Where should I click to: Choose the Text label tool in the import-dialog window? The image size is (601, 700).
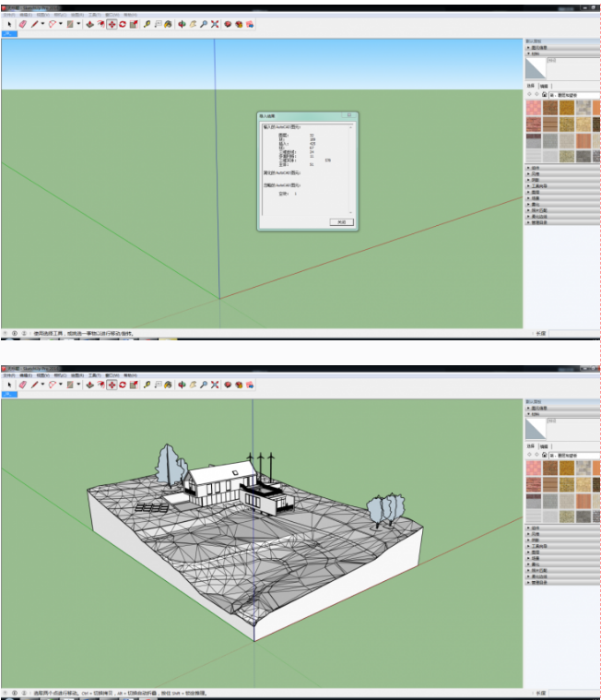click(x=158, y=24)
